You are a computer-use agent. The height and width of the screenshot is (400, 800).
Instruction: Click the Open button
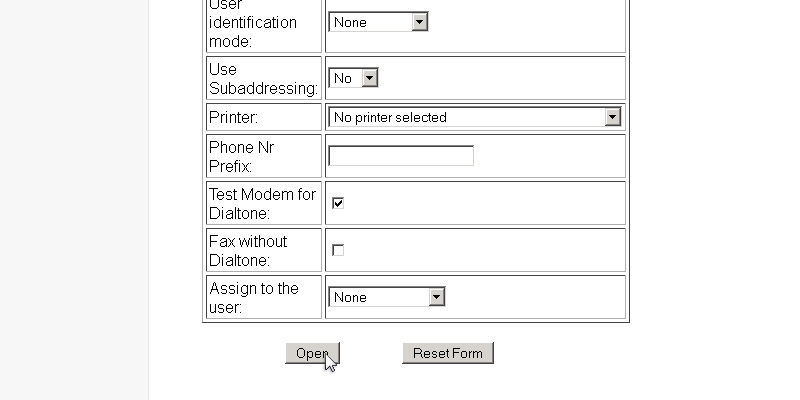pyautogui.click(x=312, y=353)
